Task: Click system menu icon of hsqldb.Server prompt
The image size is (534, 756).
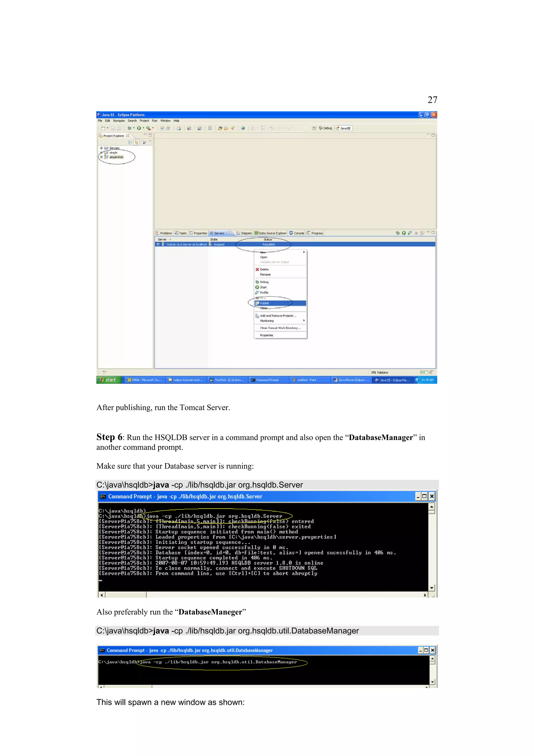Action: [103, 496]
